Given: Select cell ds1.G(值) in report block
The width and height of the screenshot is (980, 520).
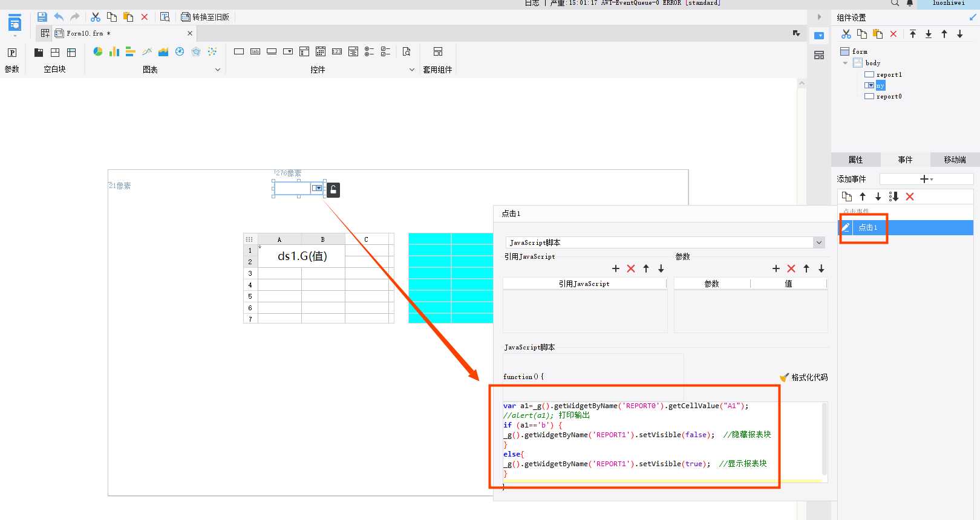Looking at the screenshot, I should 302,256.
